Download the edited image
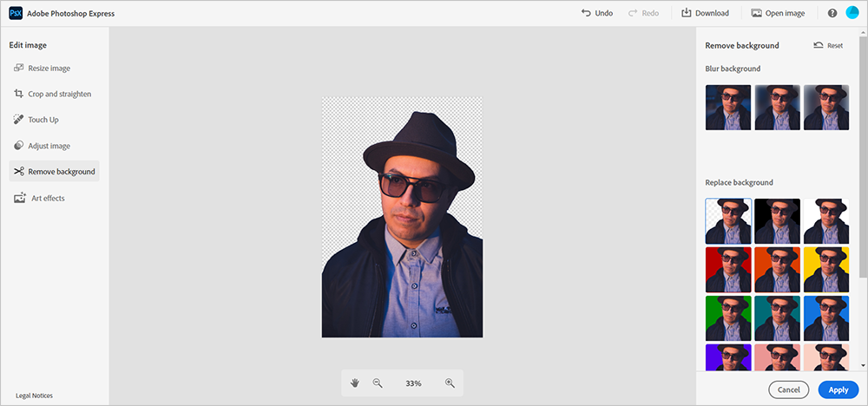This screenshot has height=406, width=868. pyautogui.click(x=705, y=14)
